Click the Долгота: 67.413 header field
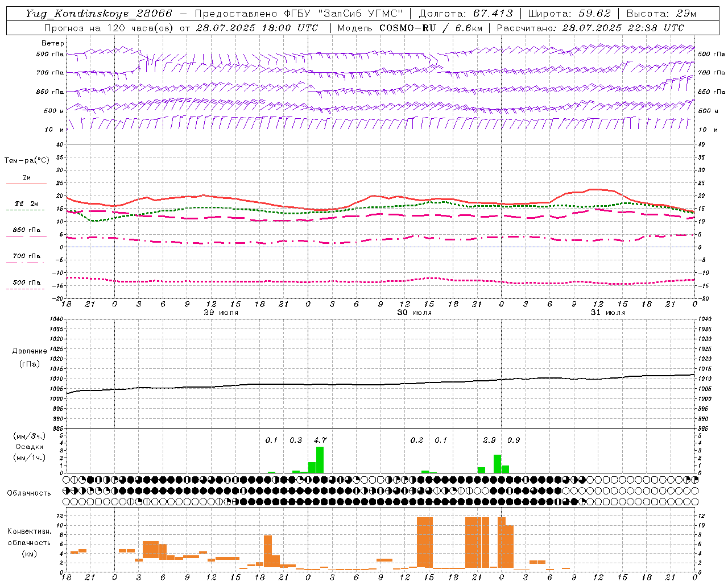This screenshot has height=582, width=728. (x=465, y=14)
